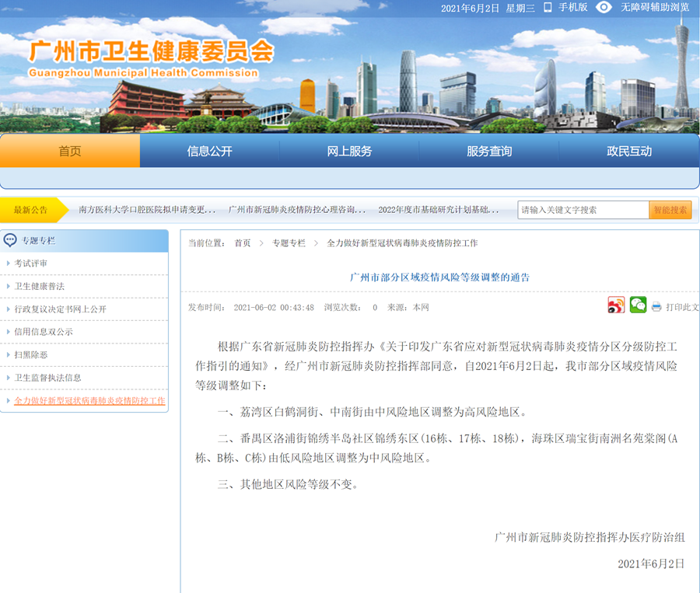Click the mobile phone version icon
This screenshot has height=593, width=700.
(x=548, y=8)
